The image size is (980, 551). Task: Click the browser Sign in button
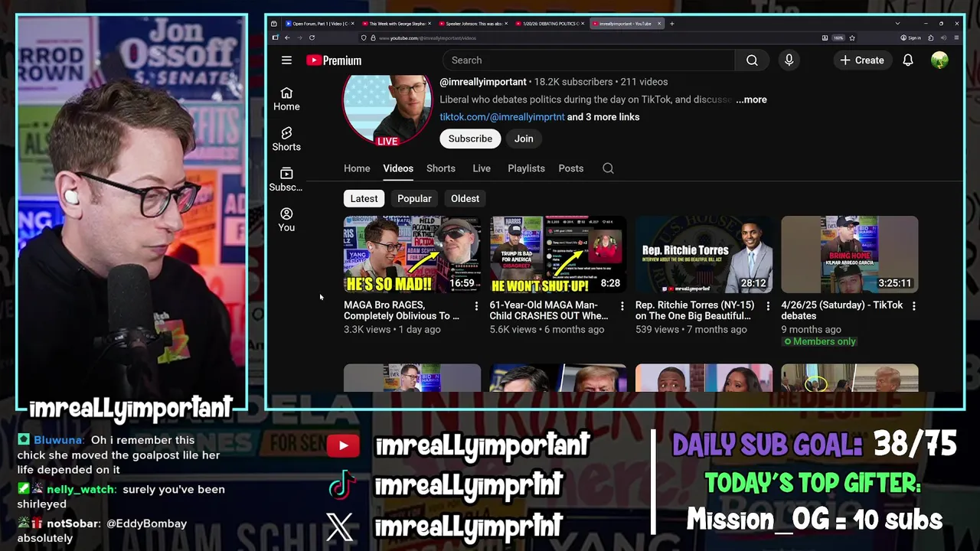(x=911, y=37)
